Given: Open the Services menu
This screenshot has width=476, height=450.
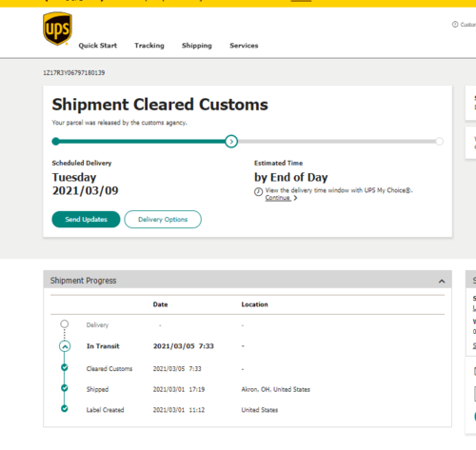Looking at the screenshot, I should click(244, 46).
